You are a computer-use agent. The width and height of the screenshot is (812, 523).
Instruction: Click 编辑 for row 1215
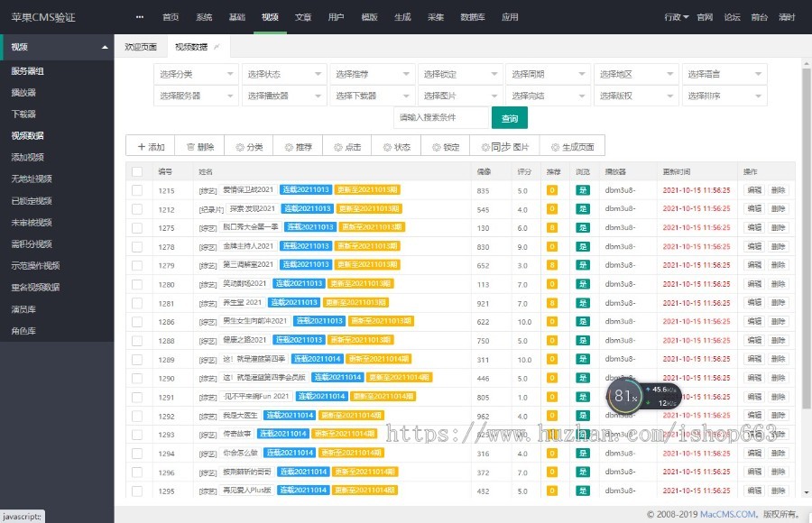[754, 190]
